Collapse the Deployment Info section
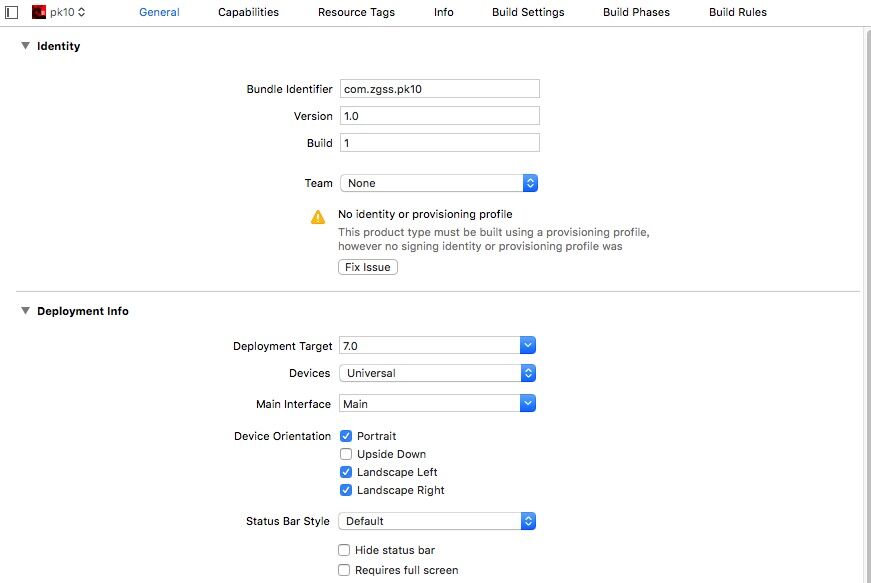This screenshot has height=583, width=871. 26,310
